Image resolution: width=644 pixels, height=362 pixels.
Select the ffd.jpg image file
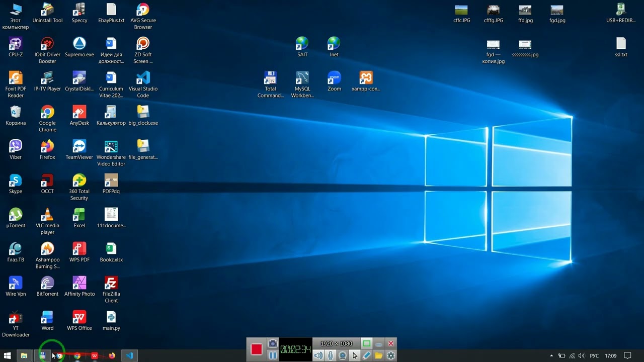coord(525,14)
